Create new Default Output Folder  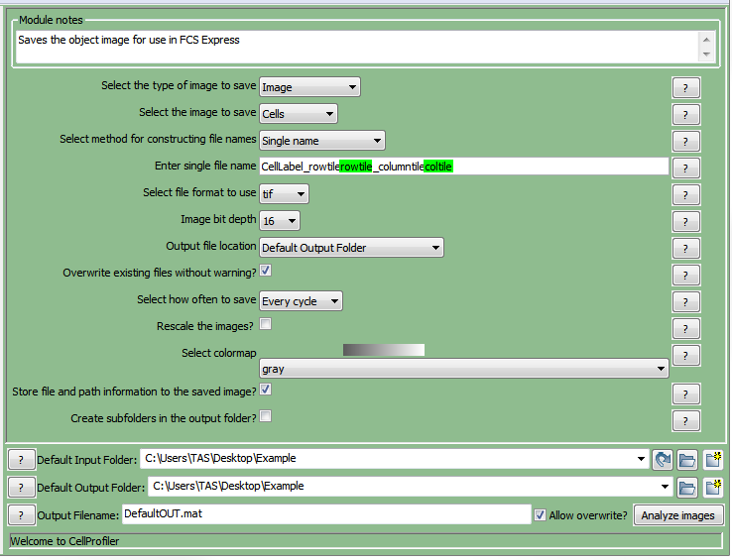712,487
